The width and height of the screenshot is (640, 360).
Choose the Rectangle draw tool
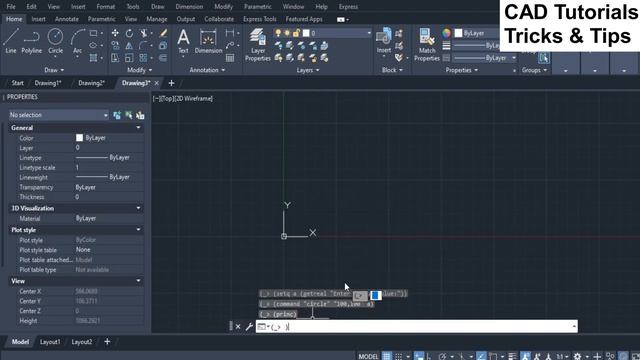click(x=93, y=33)
